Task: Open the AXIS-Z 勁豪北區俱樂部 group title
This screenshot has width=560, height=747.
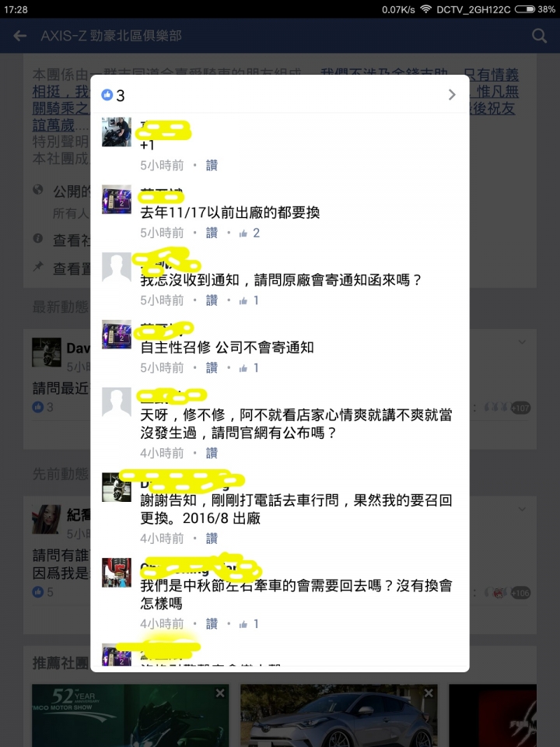Action: [x=111, y=36]
